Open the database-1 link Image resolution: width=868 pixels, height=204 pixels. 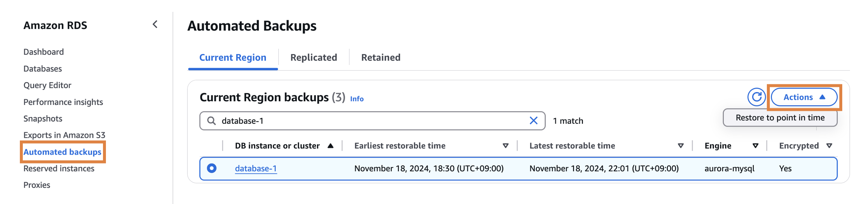(x=256, y=169)
